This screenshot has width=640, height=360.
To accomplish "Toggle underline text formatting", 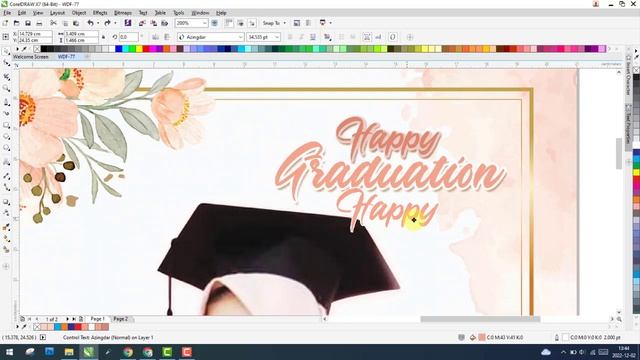I will (313, 37).
